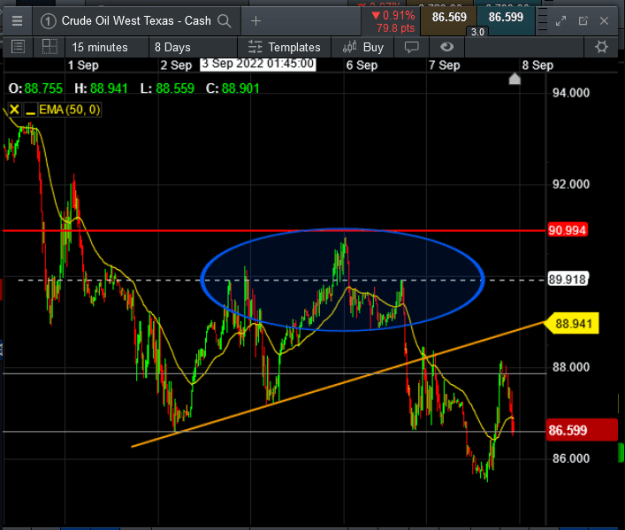
Task: Click the red 86.599 current price label
Action: 581,430
